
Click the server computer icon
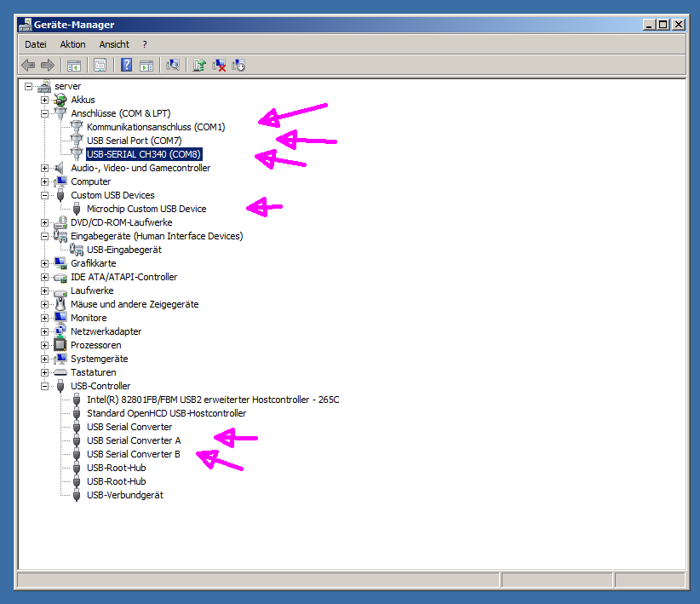pyautogui.click(x=44, y=86)
